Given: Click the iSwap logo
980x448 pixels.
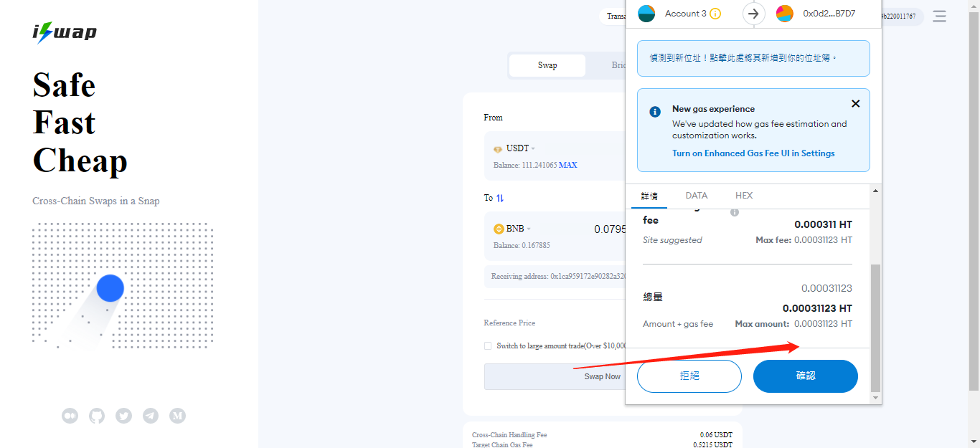Looking at the screenshot, I should [x=65, y=32].
